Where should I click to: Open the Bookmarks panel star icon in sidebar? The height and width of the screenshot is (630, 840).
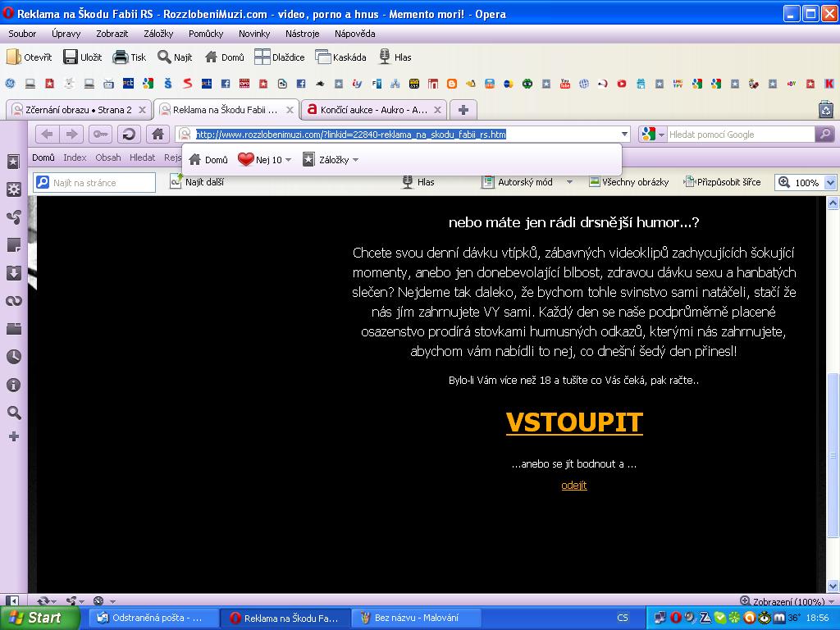pyautogui.click(x=13, y=162)
